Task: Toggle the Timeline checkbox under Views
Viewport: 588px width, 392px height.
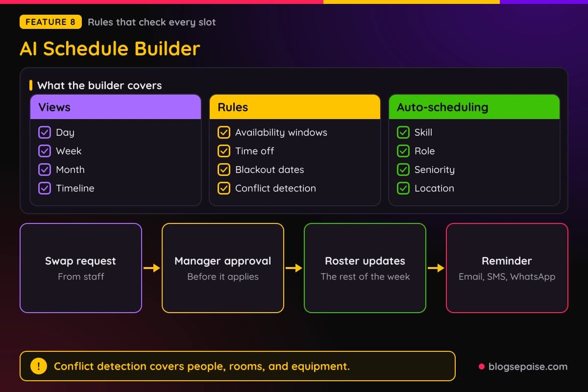Action: pos(45,188)
